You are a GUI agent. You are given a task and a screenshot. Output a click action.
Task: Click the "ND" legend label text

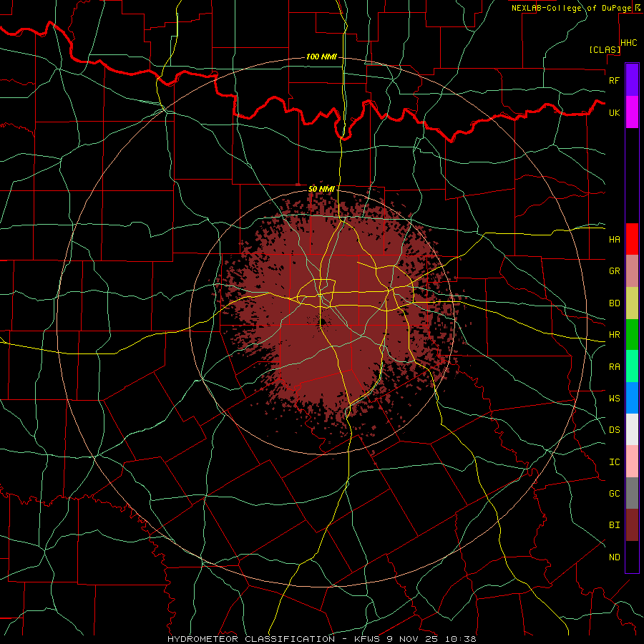pos(614,557)
